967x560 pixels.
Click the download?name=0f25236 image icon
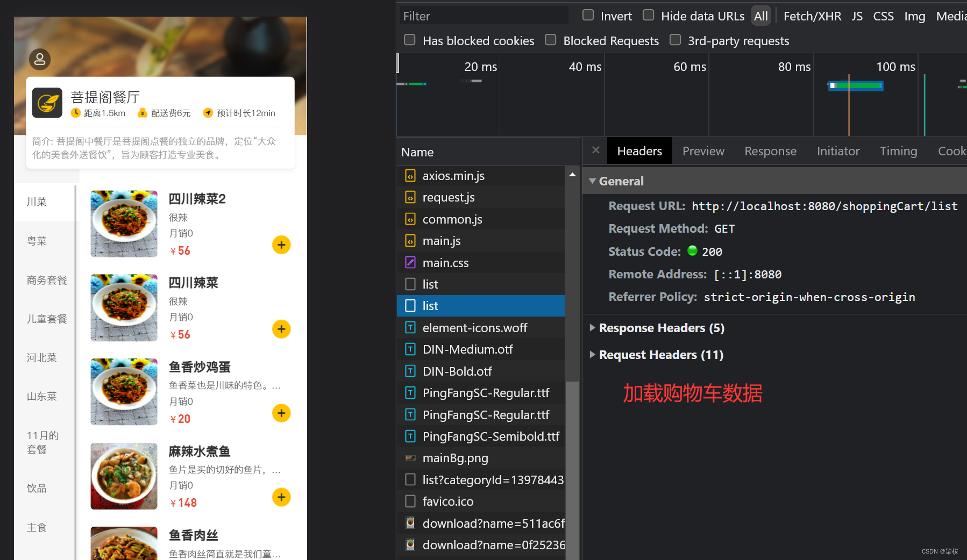point(410,545)
